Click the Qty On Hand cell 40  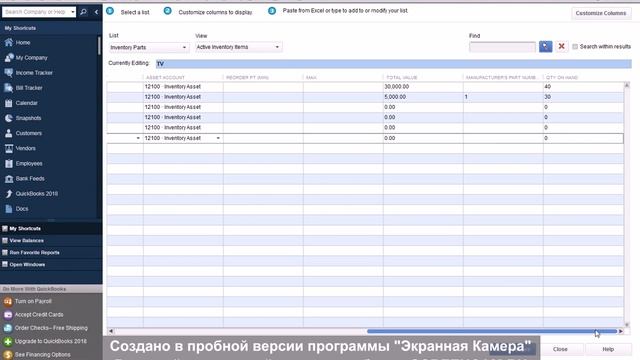(583, 87)
